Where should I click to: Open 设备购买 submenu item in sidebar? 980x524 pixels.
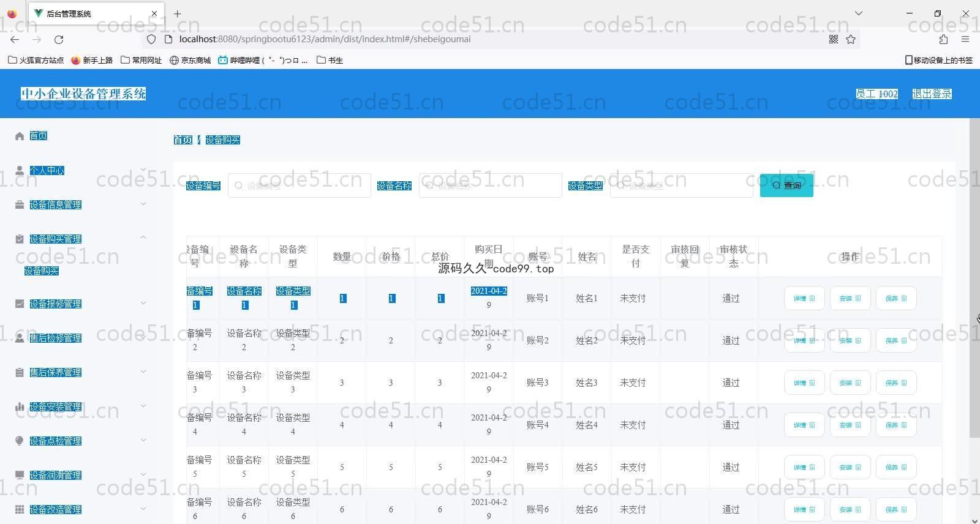tap(42, 271)
